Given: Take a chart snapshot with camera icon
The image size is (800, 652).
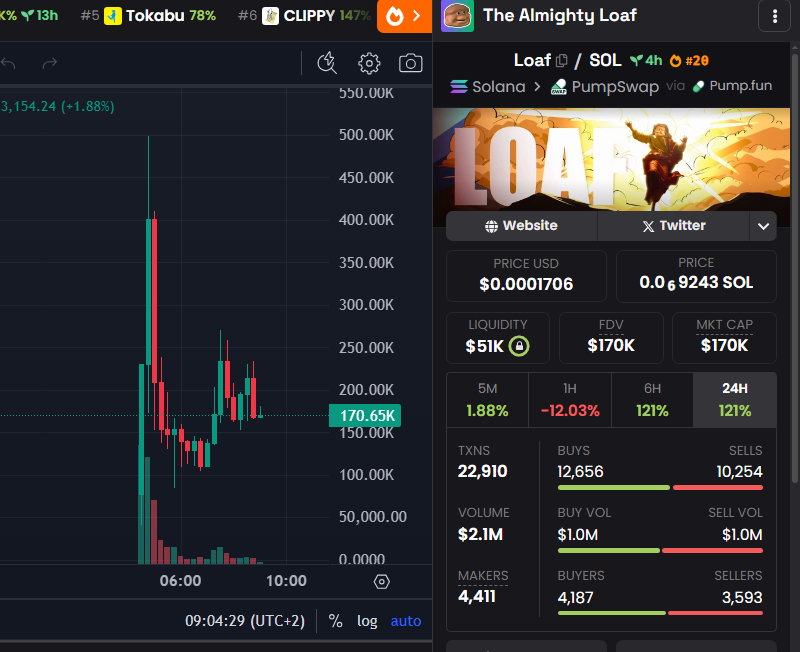Looking at the screenshot, I should point(410,63).
